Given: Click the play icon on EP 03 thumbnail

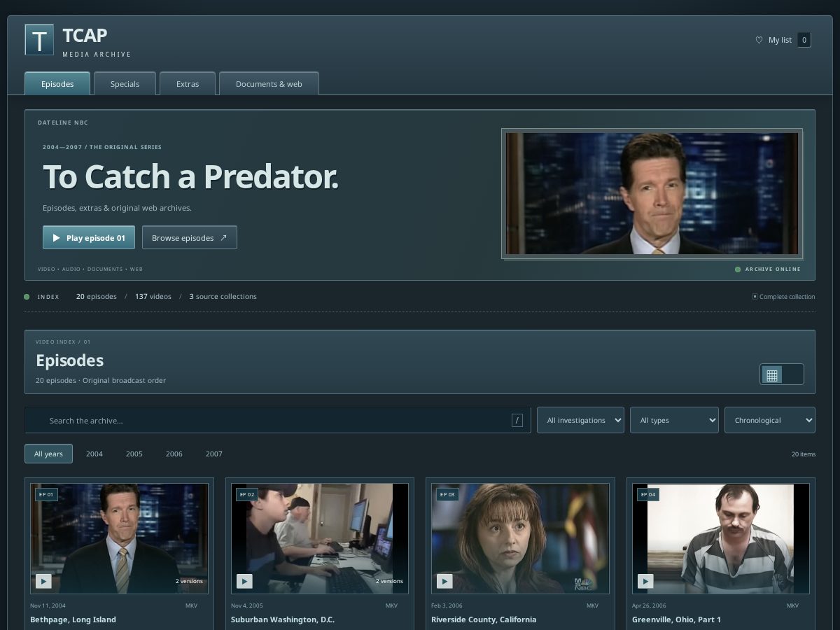Looking at the screenshot, I should [x=444, y=581].
